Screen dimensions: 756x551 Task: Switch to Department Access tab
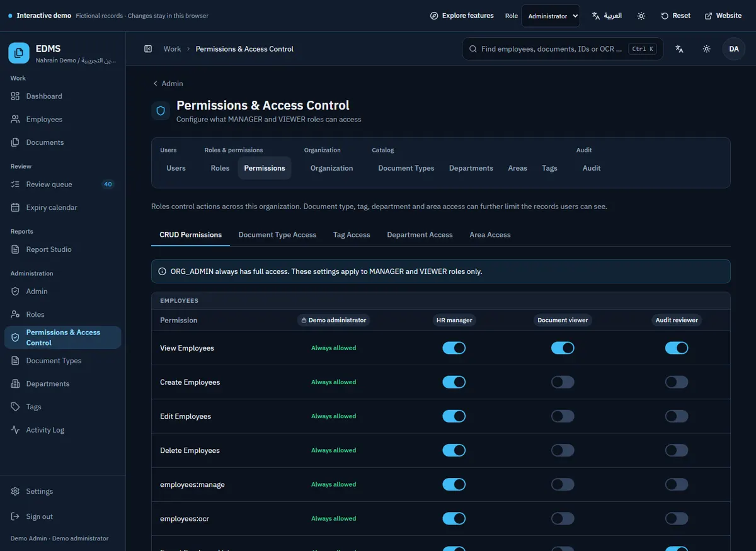(x=420, y=235)
